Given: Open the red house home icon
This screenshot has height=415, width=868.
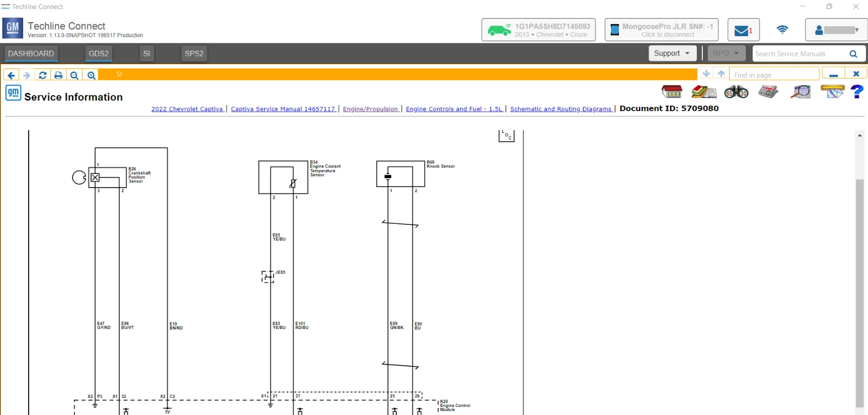Looking at the screenshot, I should point(672,92).
